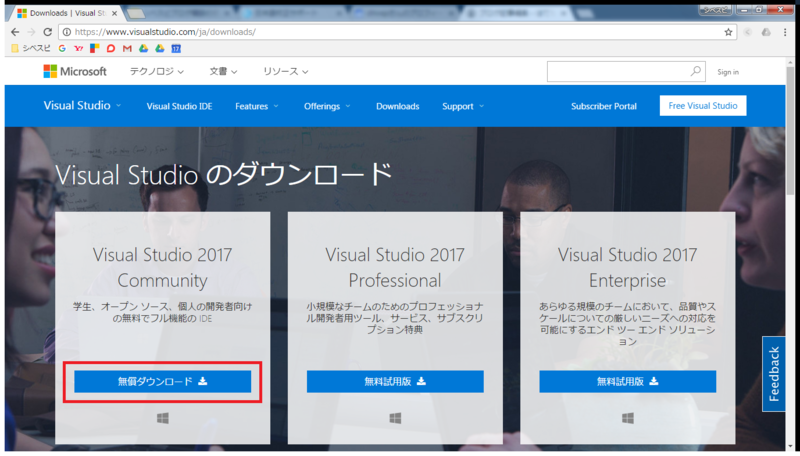Click the browser forward arrow
The width and height of the screenshot is (800, 456).
tap(31, 32)
